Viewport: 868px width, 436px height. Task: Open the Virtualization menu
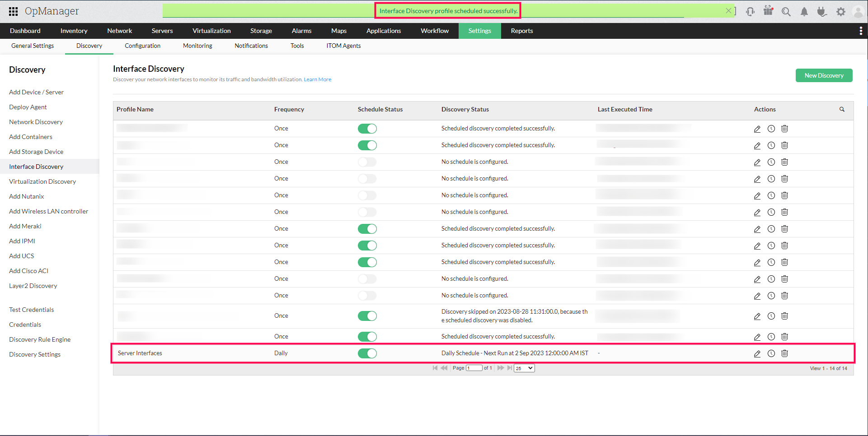pos(211,31)
